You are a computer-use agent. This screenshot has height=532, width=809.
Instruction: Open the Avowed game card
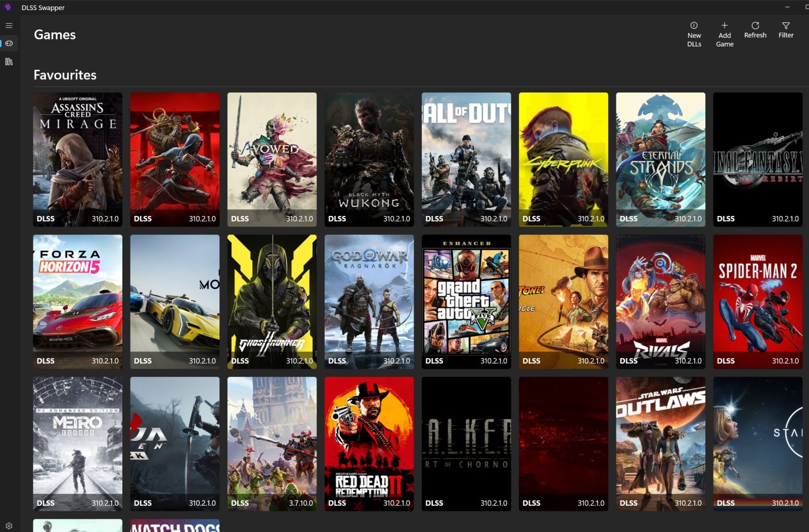click(272, 159)
